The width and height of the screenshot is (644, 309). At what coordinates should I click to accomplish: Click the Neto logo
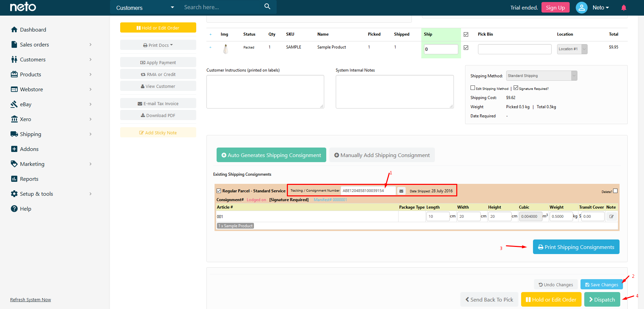pos(23,7)
